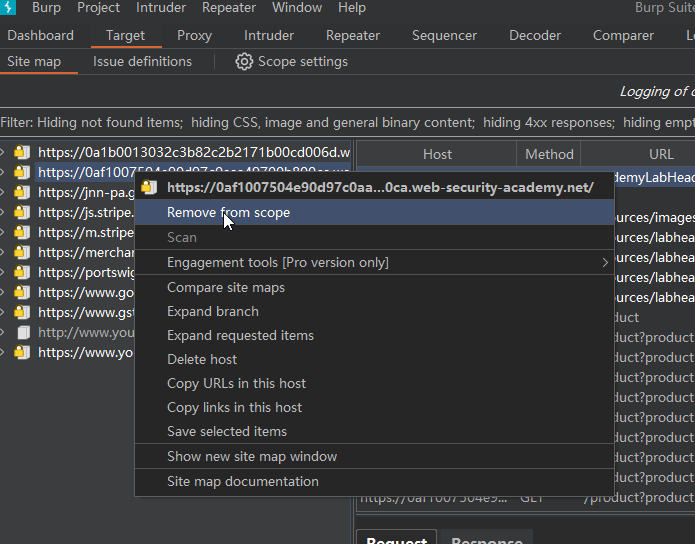Select the Issue definitions sub-tab
This screenshot has height=544, width=695.
pos(142,61)
